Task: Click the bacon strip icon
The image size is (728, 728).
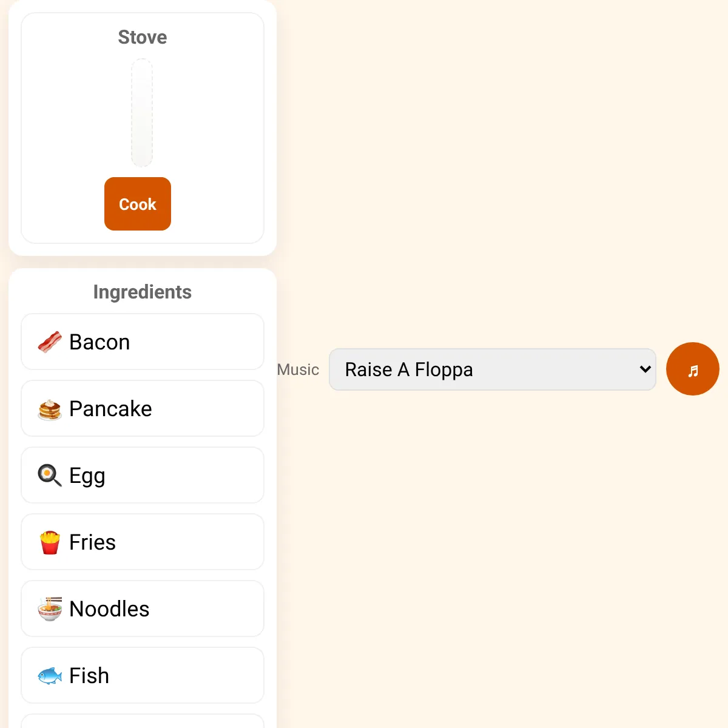Action: (50, 342)
